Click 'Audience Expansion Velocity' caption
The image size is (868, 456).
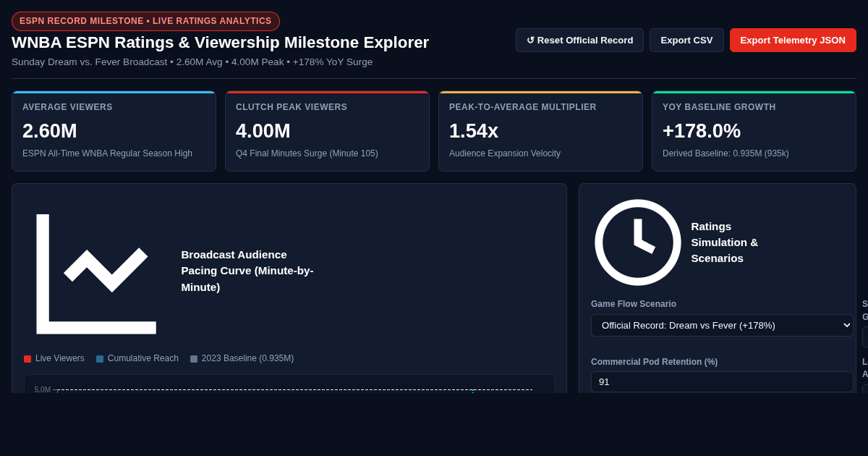(505, 153)
